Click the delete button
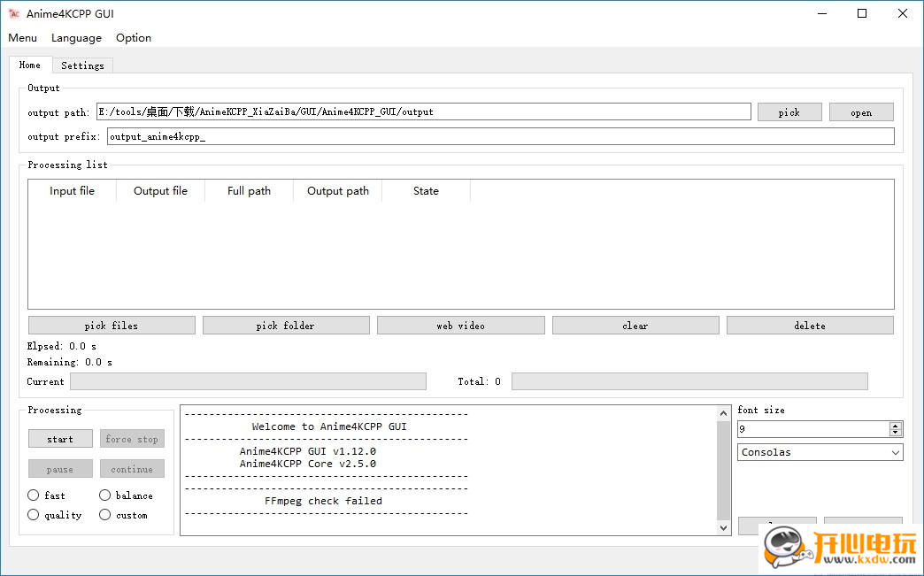The width and height of the screenshot is (924, 576). click(x=810, y=326)
